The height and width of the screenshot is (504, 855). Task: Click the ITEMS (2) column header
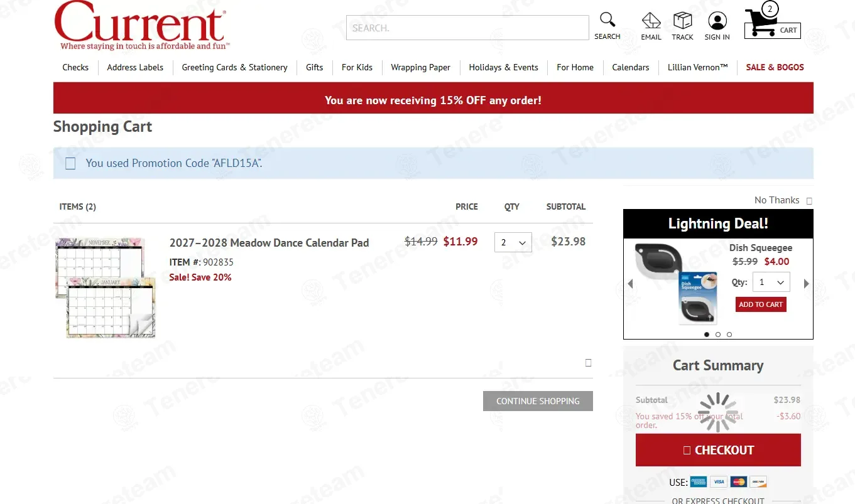pos(78,206)
